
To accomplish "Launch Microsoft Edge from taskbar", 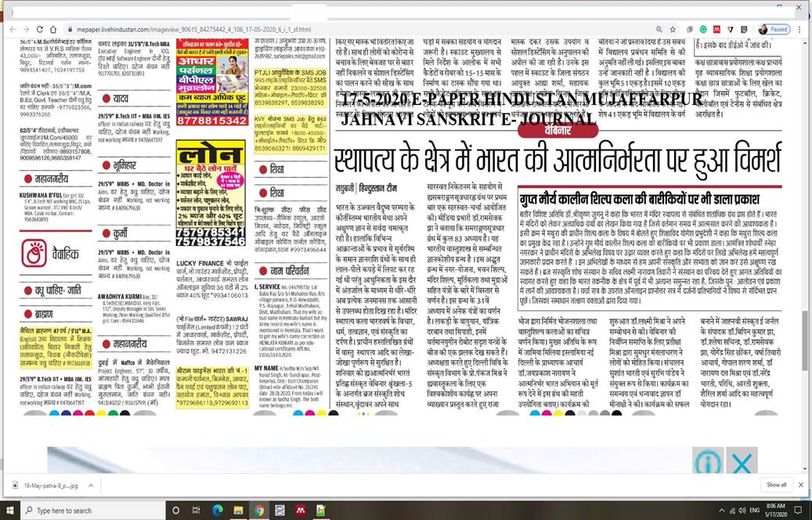I will coord(218,511).
